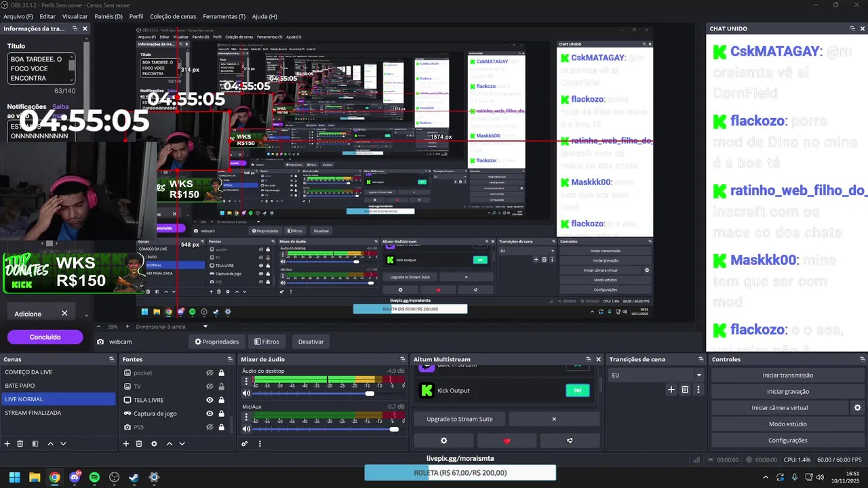Open the Visualizar menu
The image size is (868, 488).
[75, 16]
